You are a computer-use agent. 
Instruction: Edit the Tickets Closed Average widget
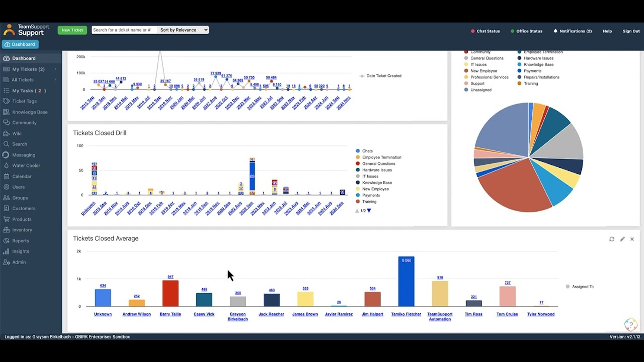[622, 239]
